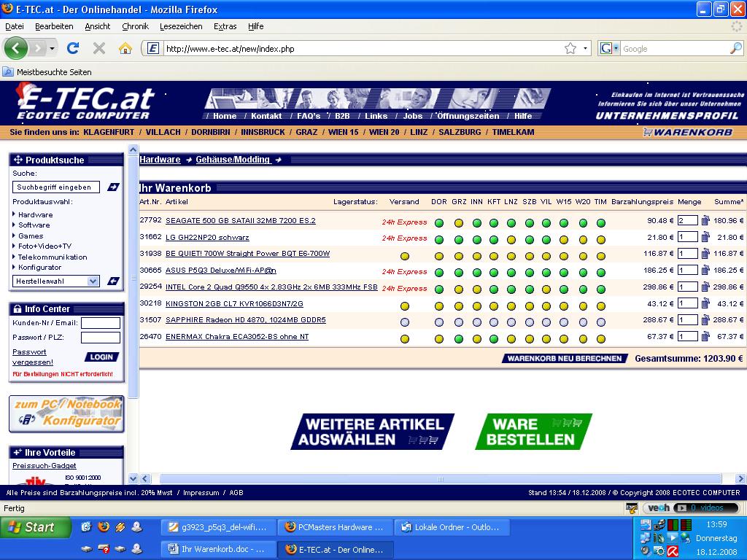Reload the page with the refresh icon
The height and width of the screenshot is (560, 747).
[72, 48]
